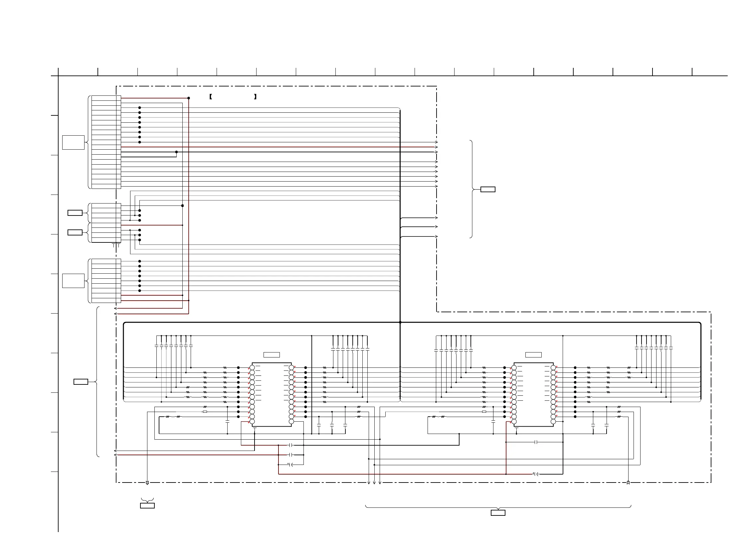Image resolution: width=745 pixels, height=560 pixels.
Task: Click the opening black bracket symbol near the top
Action: click(211, 97)
